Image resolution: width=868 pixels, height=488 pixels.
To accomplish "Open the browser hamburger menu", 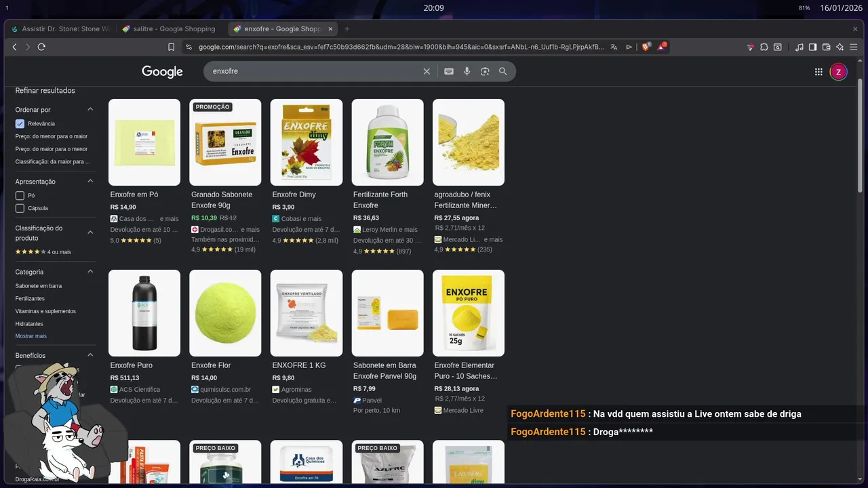I will [x=854, y=47].
